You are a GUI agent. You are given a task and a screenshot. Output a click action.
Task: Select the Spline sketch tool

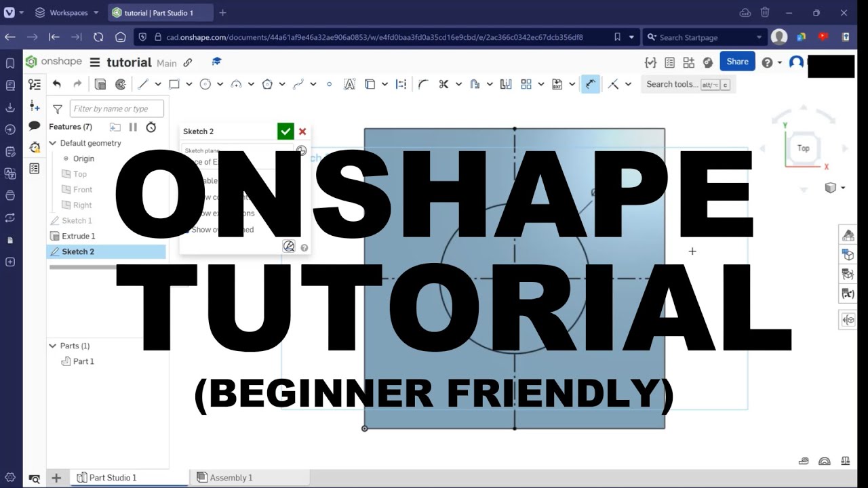point(298,84)
